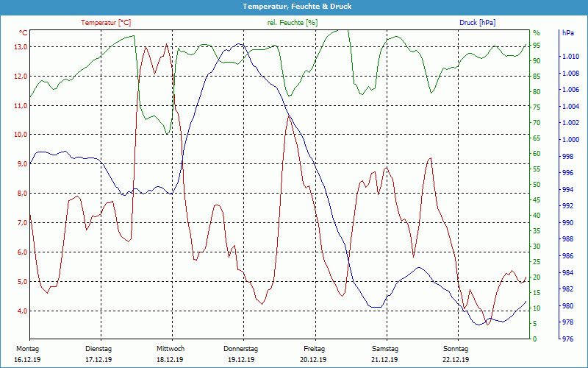
Task: Click the '5,0' temperature axis value
Action: [22, 281]
